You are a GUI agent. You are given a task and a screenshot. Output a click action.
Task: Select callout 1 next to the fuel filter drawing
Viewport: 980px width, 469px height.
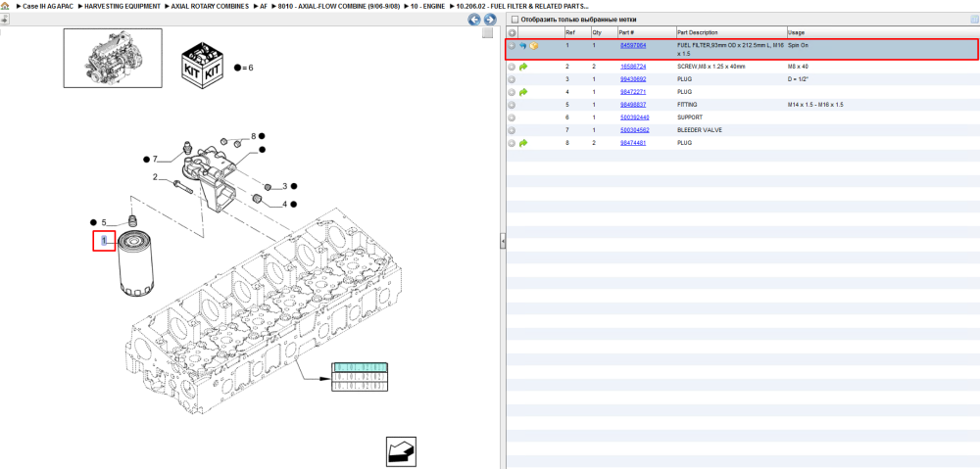click(x=105, y=241)
